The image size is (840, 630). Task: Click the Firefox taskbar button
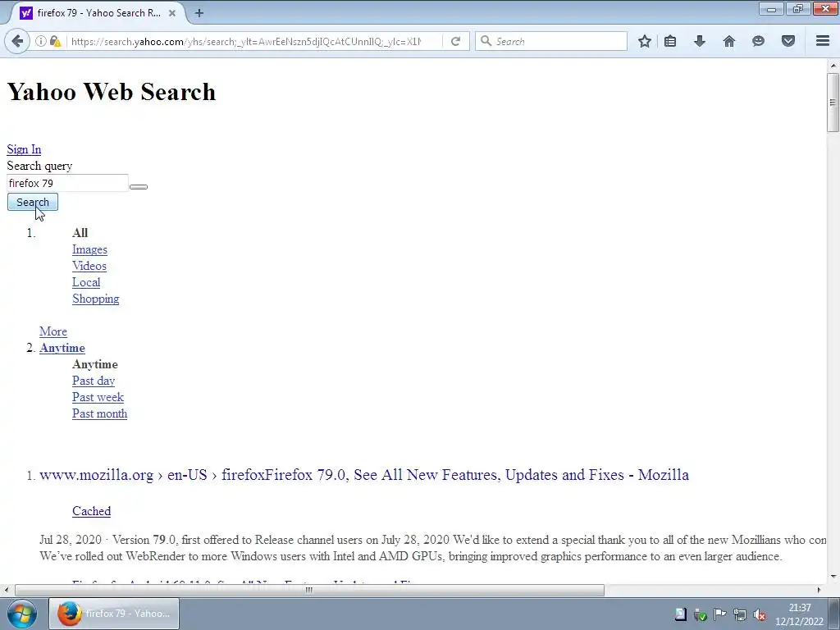(x=114, y=614)
